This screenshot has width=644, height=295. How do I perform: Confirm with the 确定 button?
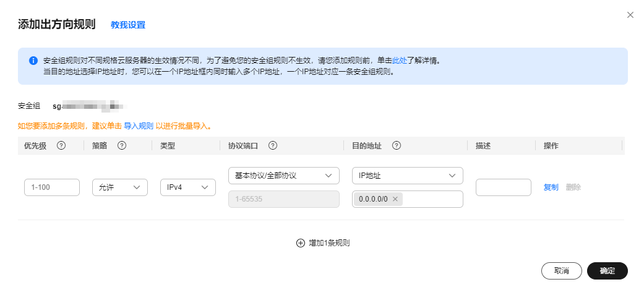click(608, 271)
